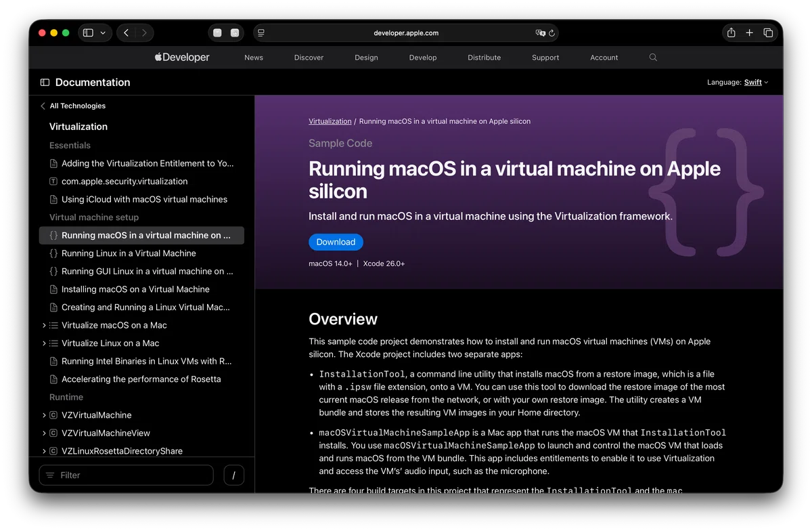
Task: Click the Filter input field
Action: pos(127,475)
